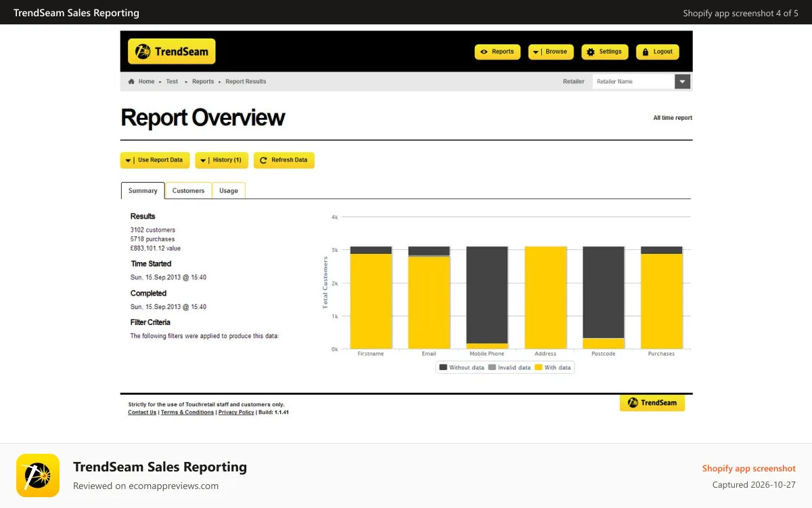The height and width of the screenshot is (508, 812).
Task: Open the Reports menu button
Action: pyautogui.click(x=497, y=51)
